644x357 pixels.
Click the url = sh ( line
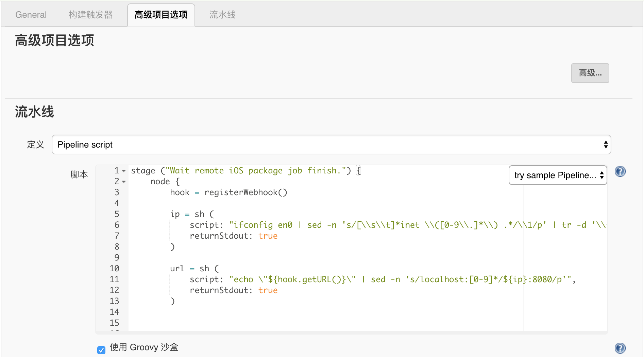(x=194, y=269)
